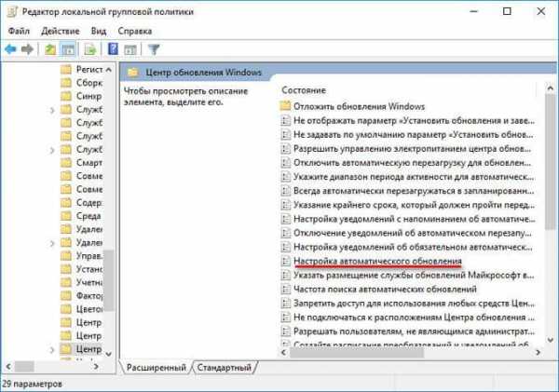Open Help with the blue question icon

pos(113,48)
